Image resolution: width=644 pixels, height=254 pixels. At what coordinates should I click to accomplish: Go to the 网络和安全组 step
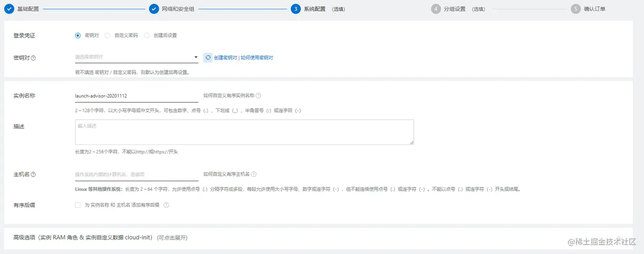(178, 9)
